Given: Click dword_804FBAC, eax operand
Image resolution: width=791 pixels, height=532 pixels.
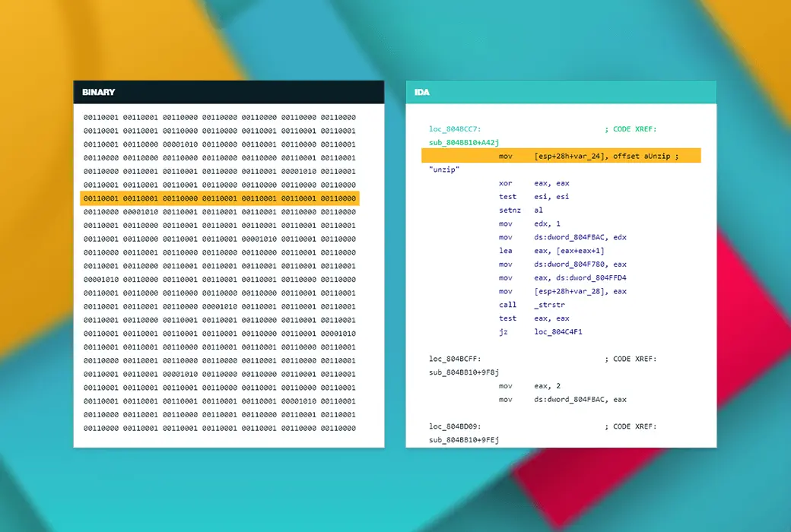Looking at the screenshot, I should 580,399.
